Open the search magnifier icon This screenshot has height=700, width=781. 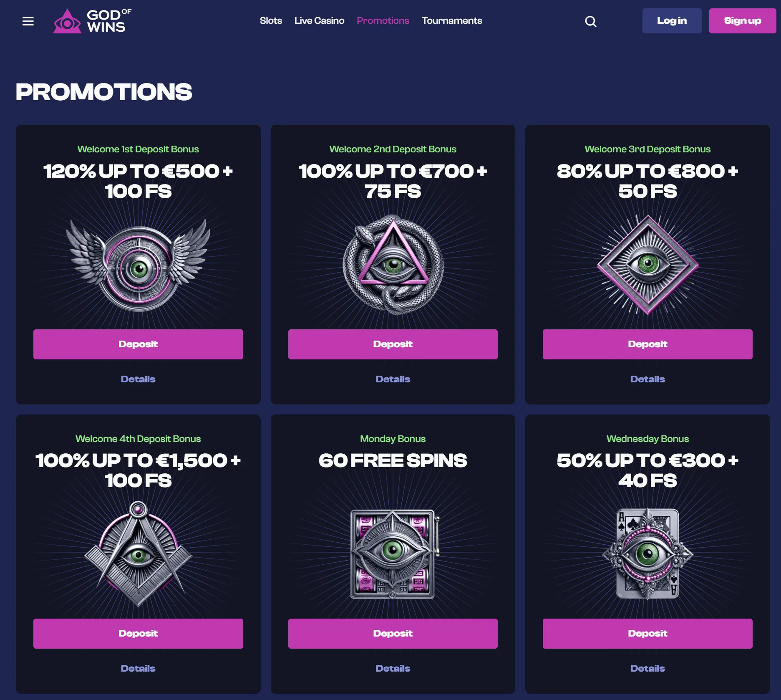pos(590,21)
